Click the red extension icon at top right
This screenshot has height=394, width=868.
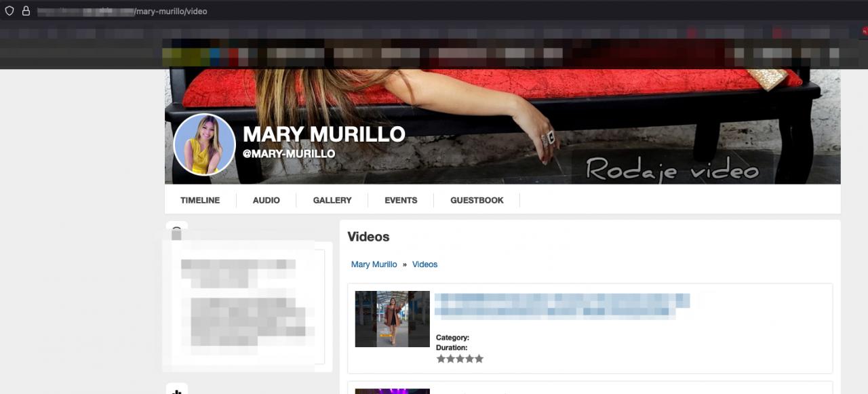865,31
